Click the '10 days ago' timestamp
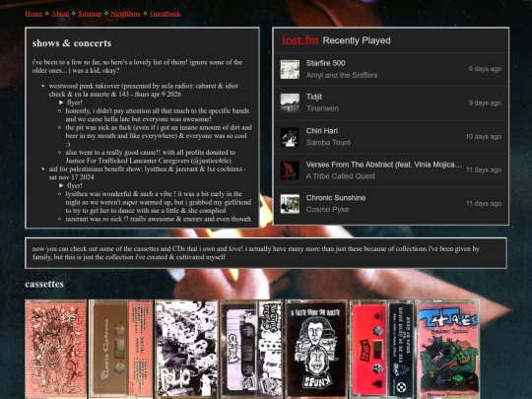532x399 pixels. tap(484, 136)
